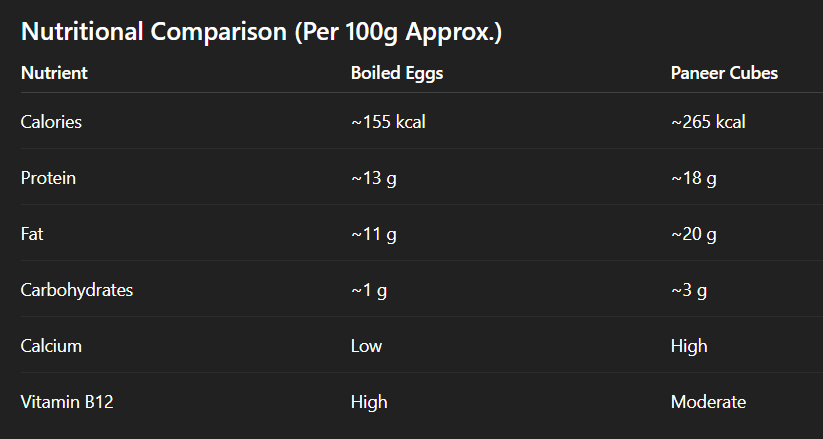Select the Nutrient column header
This screenshot has height=439, width=823.
click(x=54, y=73)
